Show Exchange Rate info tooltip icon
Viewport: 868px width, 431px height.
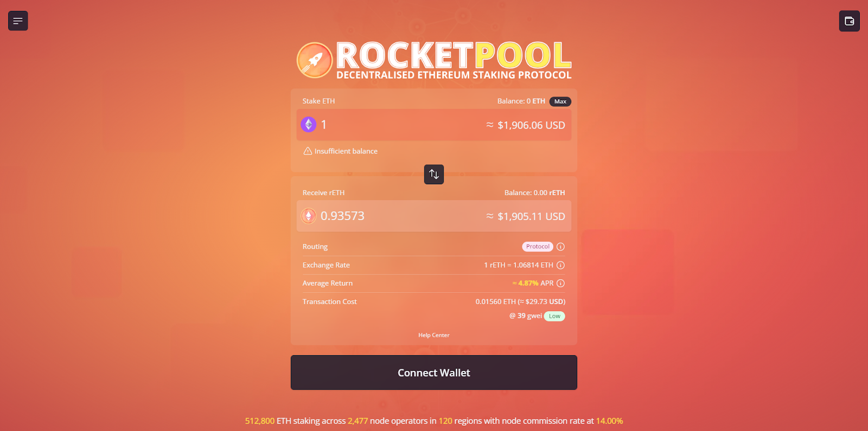pyautogui.click(x=561, y=265)
